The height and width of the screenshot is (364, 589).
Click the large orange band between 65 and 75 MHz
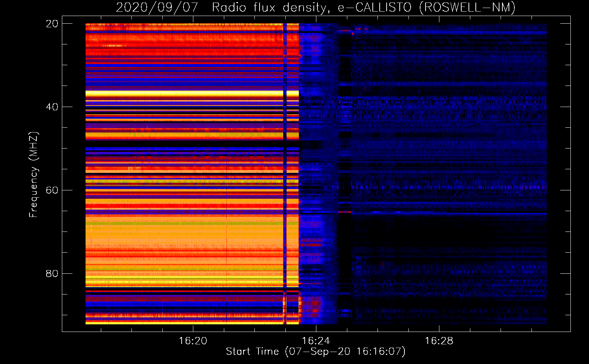tap(192, 232)
